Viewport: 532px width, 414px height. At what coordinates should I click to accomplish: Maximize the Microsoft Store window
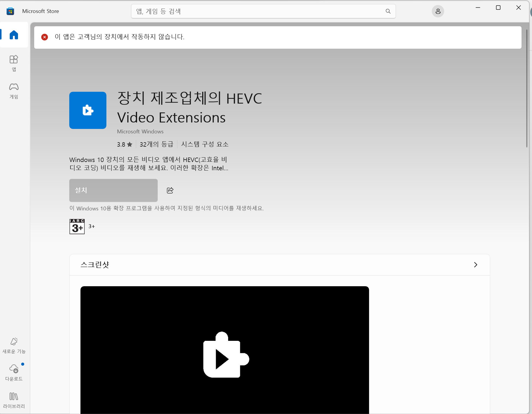click(x=498, y=8)
